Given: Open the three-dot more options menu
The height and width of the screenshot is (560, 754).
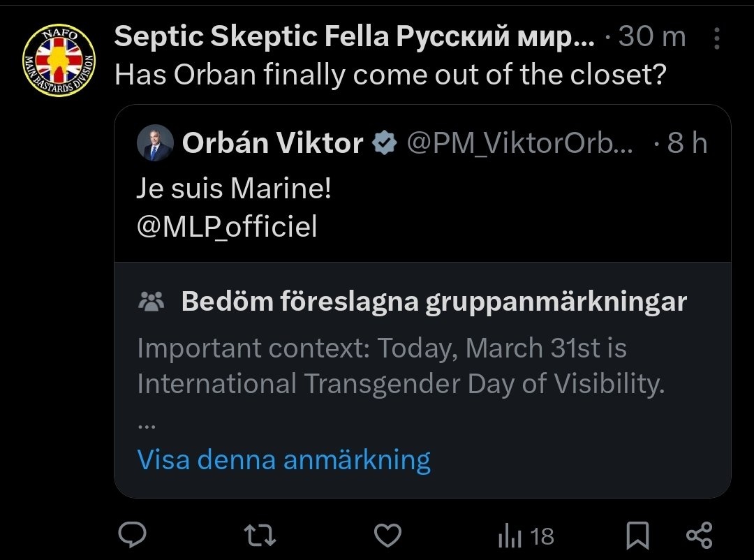Looking at the screenshot, I should (716, 39).
